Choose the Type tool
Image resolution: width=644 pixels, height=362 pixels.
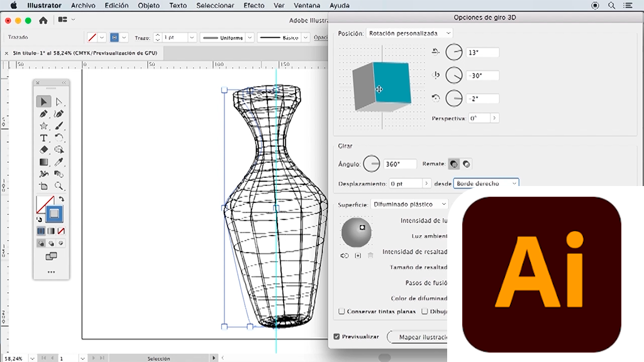pos(43,138)
